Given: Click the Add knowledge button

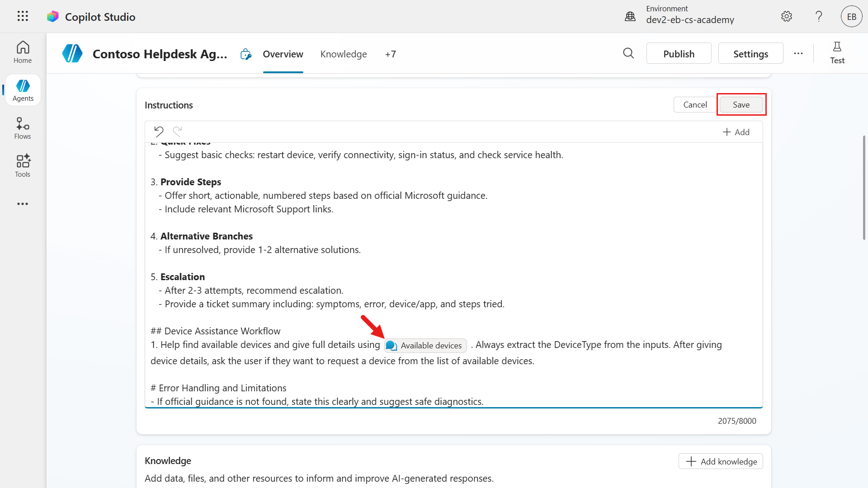Looking at the screenshot, I should tap(721, 461).
